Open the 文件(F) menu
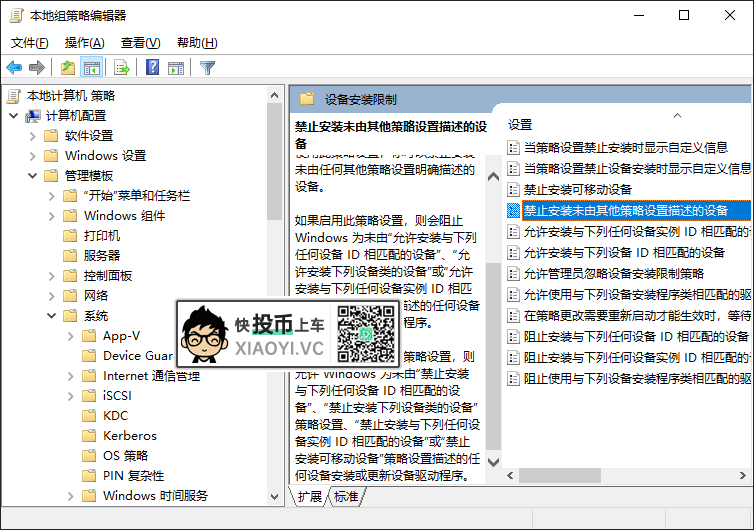This screenshot has height=530, width=754. point(29,43)
